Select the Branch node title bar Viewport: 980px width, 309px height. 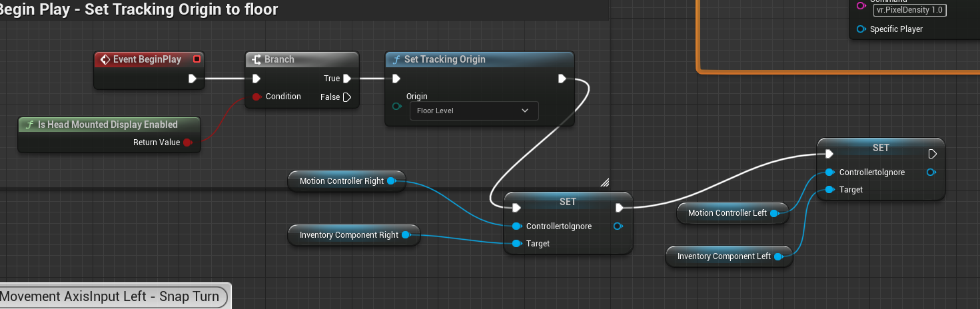coord(302,59)
